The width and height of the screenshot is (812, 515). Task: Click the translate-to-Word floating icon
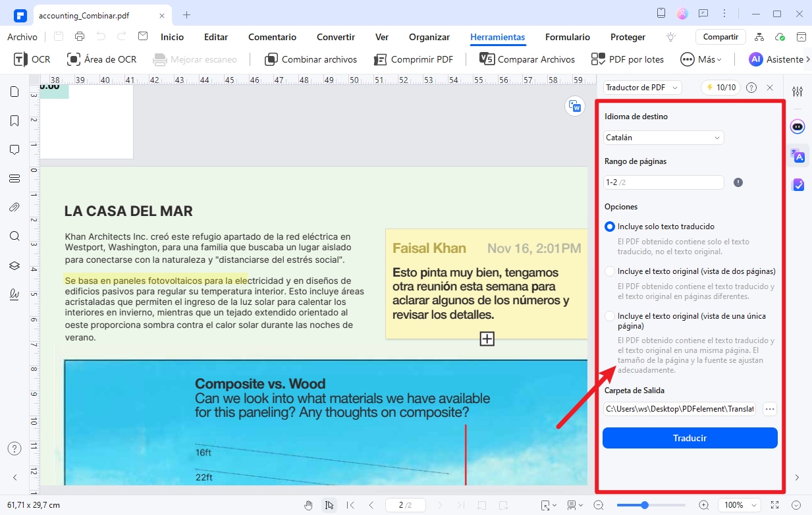(575, 107)
